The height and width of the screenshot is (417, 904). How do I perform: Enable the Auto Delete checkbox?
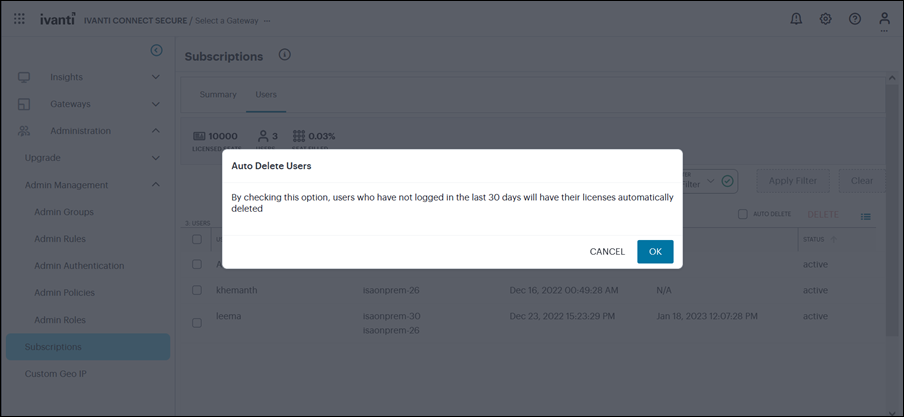click(743, 214)
